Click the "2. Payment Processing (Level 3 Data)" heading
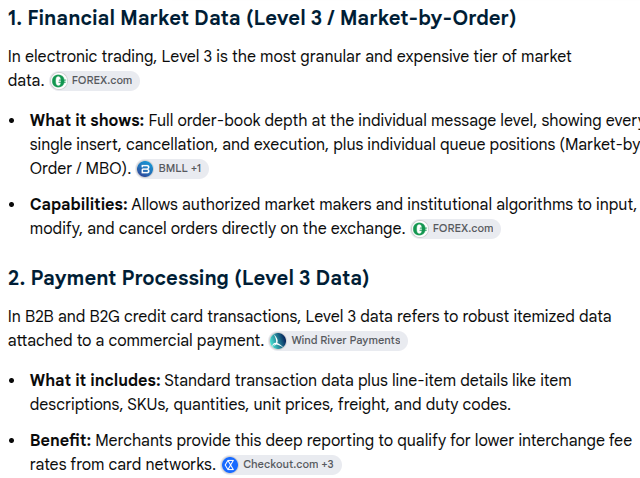Image resolution: width=640 pixels, height=478 pixels. [189, 278]
